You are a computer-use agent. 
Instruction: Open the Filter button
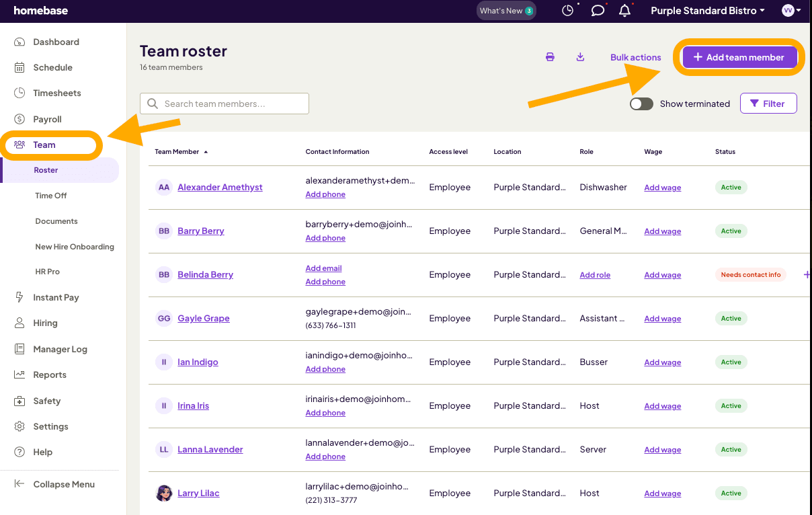tap(768, 104)
